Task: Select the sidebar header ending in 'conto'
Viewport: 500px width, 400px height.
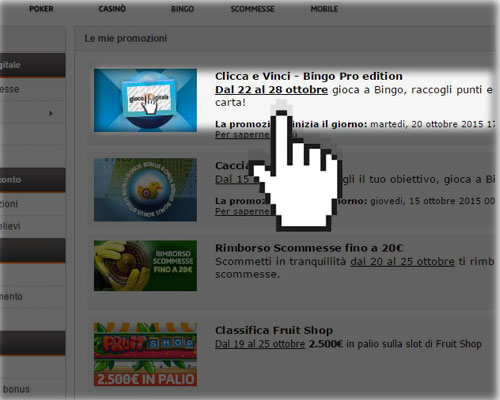Action: tap(32, 180)
